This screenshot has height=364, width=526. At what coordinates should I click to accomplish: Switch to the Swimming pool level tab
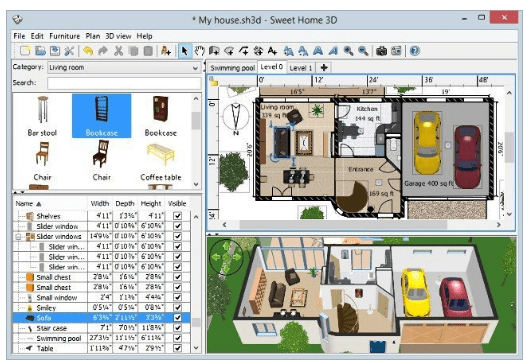[x=232, y=68]
